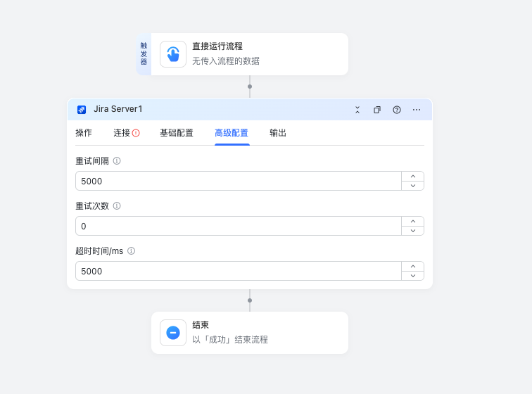532x394 pixels.
Task: Copy the Jira Server1 node
Action: coord(377,110)
